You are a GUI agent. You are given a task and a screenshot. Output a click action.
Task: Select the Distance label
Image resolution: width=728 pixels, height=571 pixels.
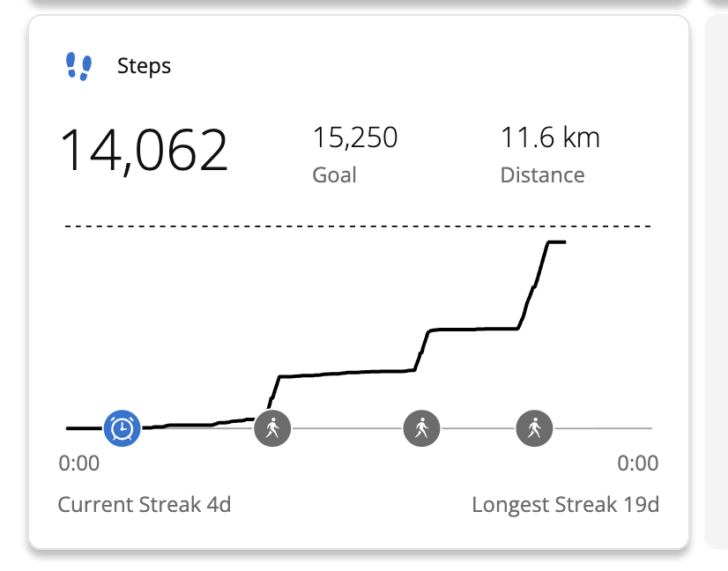tap(542, 174)
